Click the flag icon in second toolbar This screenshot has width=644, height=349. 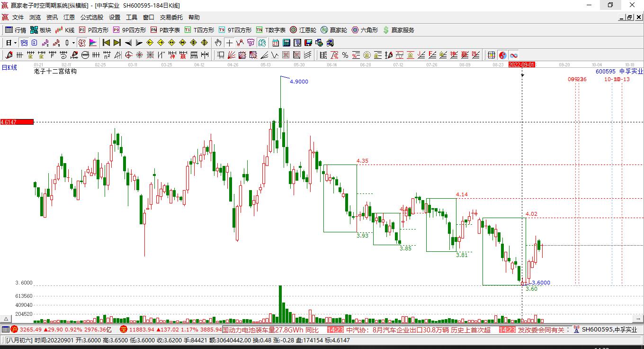pyautogui.click(x=93, y=43)
